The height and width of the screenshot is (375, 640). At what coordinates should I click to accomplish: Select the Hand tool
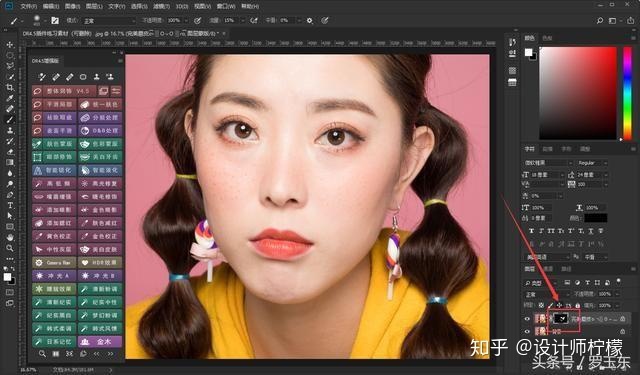pyautogui.click(x=10, y=237)
